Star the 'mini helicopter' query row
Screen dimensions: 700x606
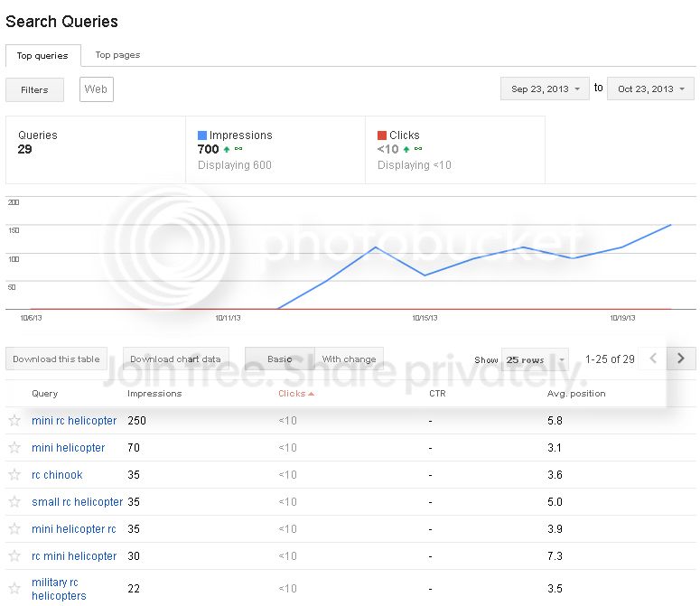click(x=14, y=447)
